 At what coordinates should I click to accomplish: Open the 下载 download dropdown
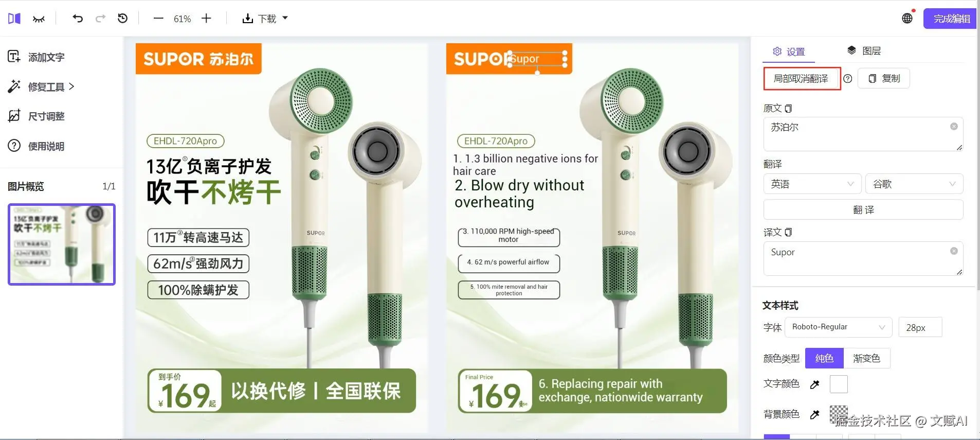coord(265,19)
